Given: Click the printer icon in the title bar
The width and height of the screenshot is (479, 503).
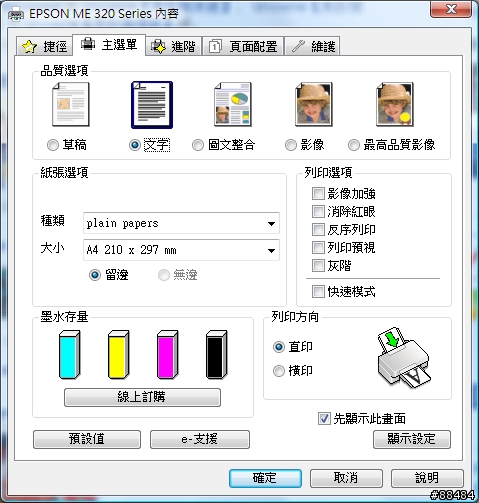Looking at the screenshot, I should [16, 14].
